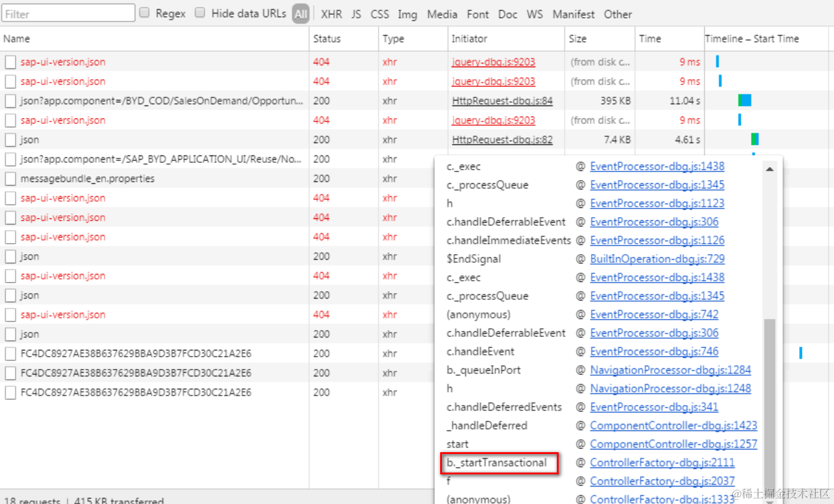Image resolution: width=834 pixels, height=504 pixels.
Task: Filter requests by XHR
Action: (x=332, y=14)
